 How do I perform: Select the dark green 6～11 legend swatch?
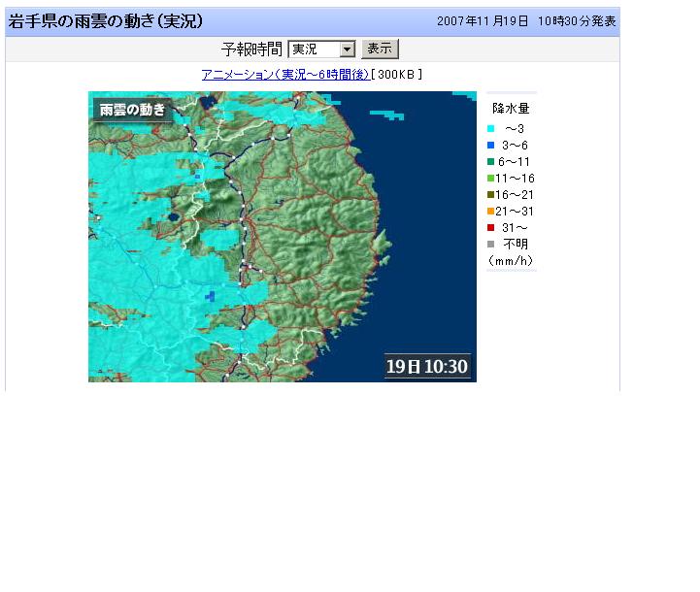point(491,161)
